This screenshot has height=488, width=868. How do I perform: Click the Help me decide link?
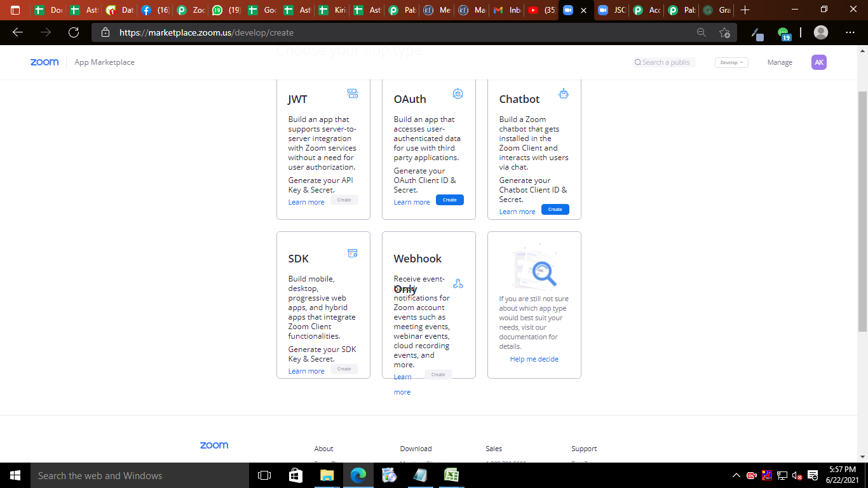coord(534,359)
